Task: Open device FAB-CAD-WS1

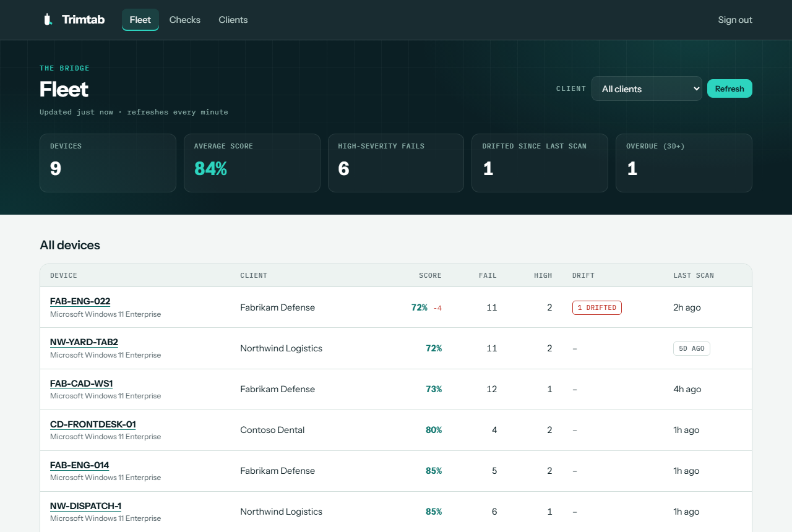Action: 81,383
